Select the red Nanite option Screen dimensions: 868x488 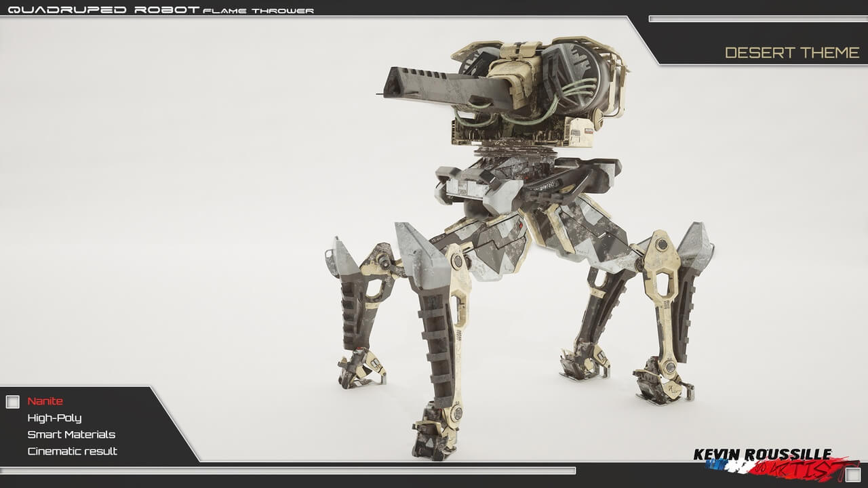coord(45,401)
